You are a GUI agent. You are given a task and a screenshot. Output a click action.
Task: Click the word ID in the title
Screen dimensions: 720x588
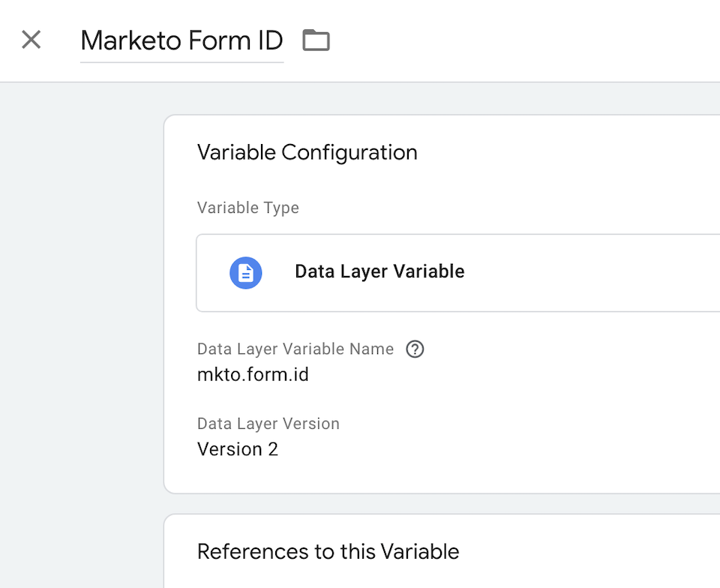click(270, 40)
